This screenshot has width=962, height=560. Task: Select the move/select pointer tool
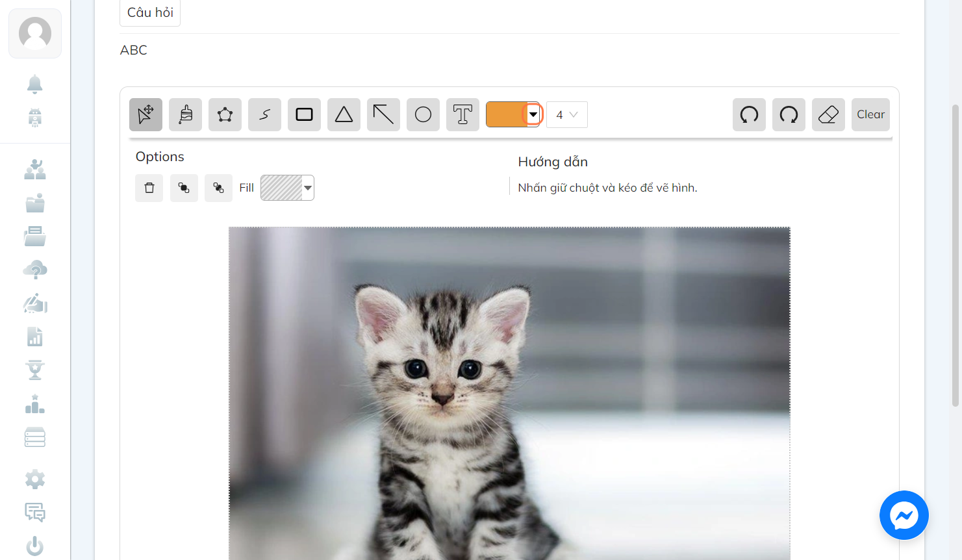(146, 115)
